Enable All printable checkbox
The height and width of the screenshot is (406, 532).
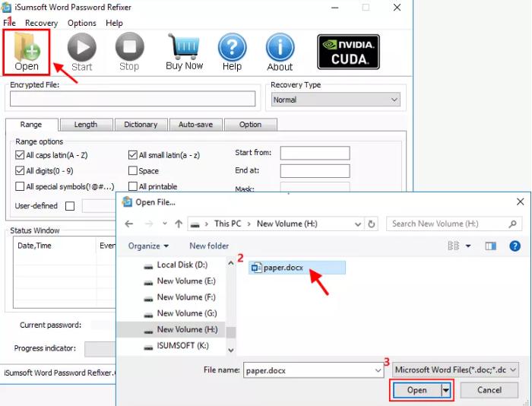point(133,186)
